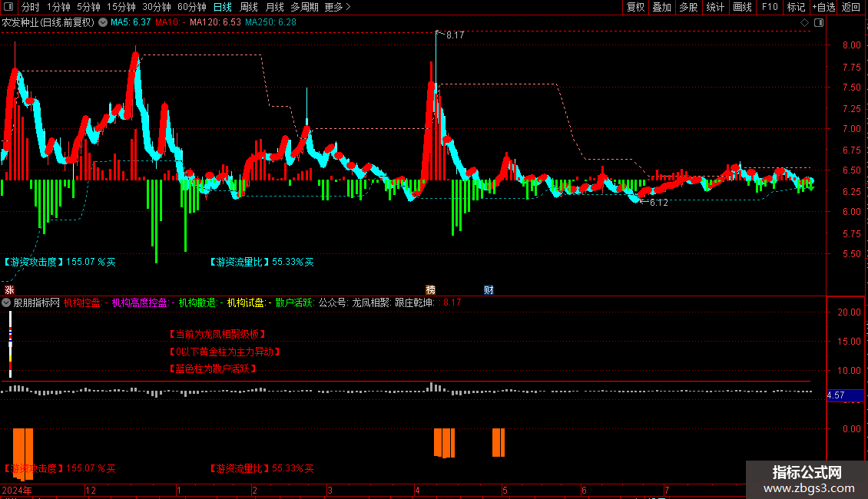Switch to the 15分钟 period tab
This screenshot has height=499, width=868.
click(121, 7)
